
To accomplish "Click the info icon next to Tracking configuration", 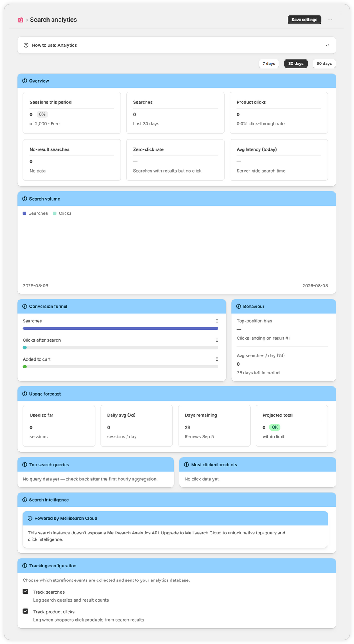I will point(25,566).
